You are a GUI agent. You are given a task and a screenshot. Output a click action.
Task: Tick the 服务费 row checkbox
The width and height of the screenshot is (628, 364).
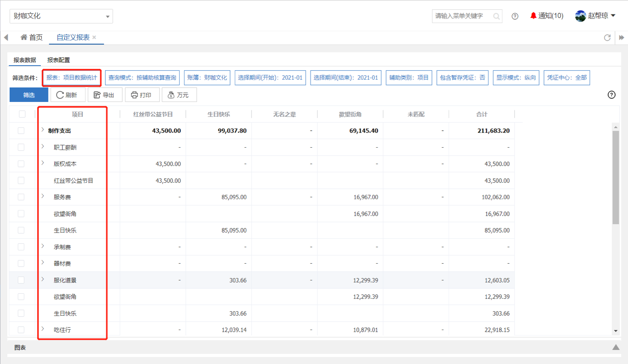pos(21,197)
